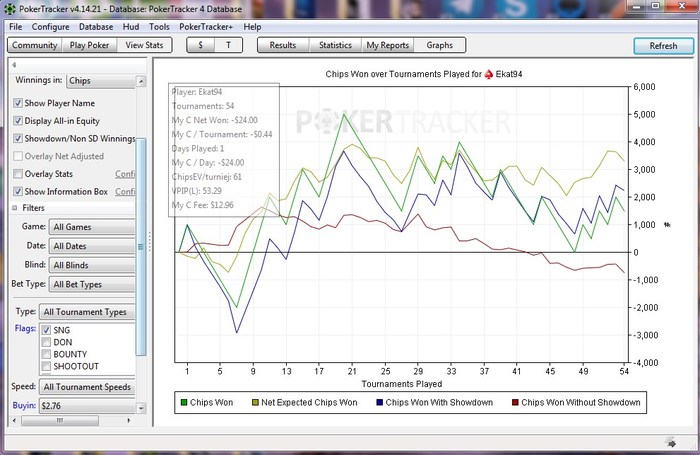700x455 pixels.
Task: Select the Graphs tab
Action: (x=440, y=45)
